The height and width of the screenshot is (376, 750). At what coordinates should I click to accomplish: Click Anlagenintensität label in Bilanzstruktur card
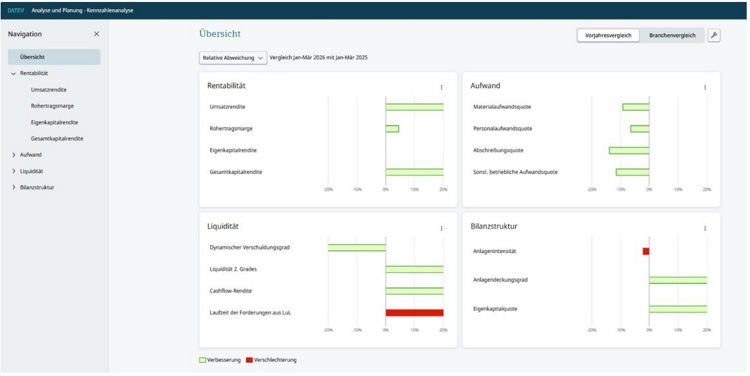(x=494, y=251)
